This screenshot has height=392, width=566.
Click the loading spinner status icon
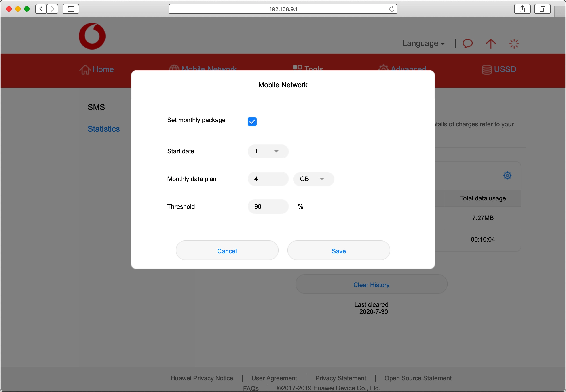click(x=514, y=44)
